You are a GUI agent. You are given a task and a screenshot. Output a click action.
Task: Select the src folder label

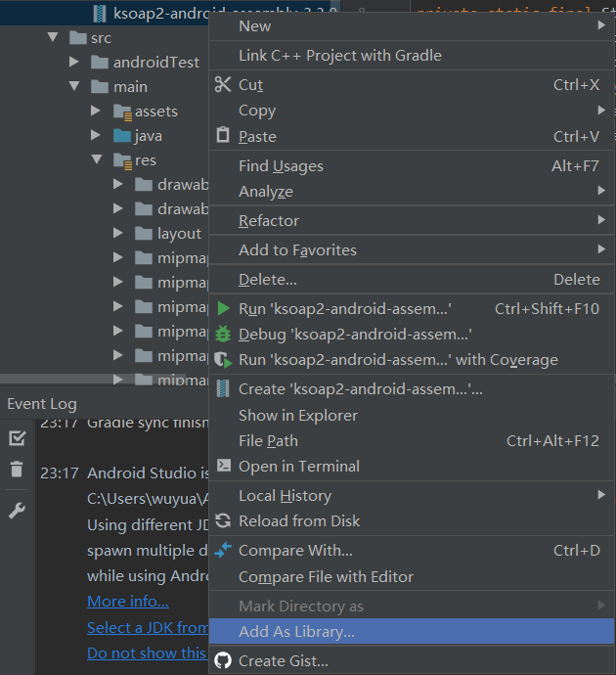101,38
